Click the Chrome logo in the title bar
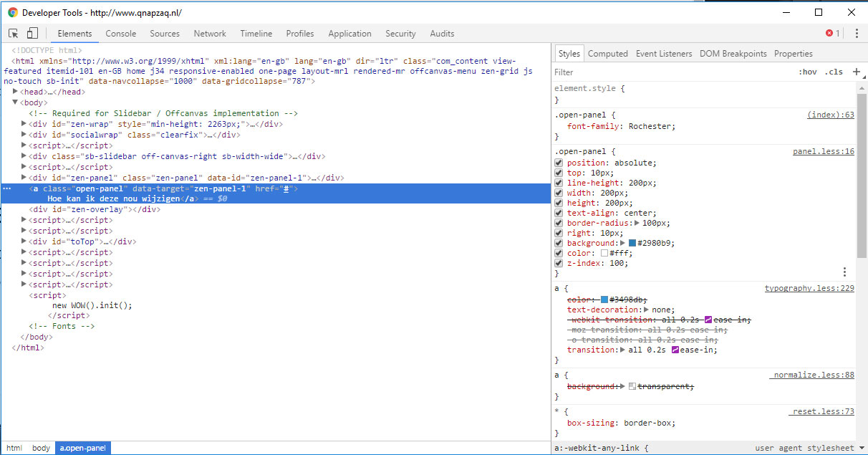 [x=12, y=13]
